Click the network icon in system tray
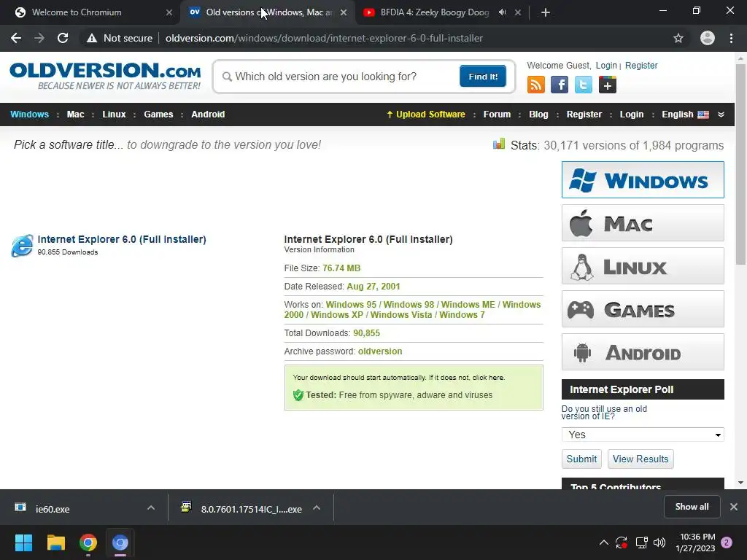Image resolution: width=747 pixels, height=560 pixels. point(641,542)
